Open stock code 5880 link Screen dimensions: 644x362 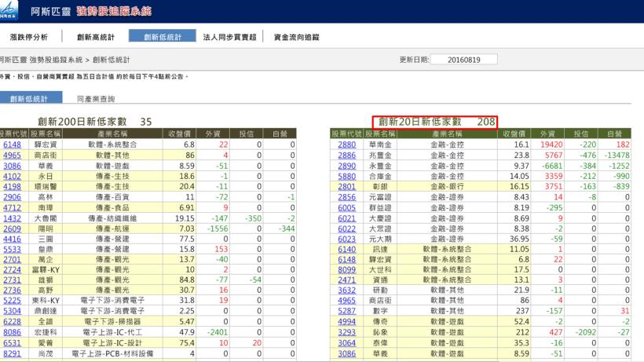click(x=346, y=176)
